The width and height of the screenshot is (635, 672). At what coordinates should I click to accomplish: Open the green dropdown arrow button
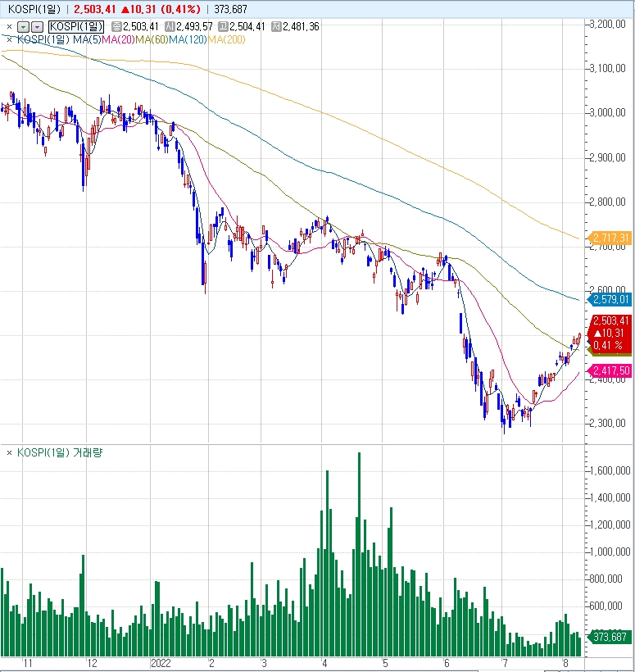[x=23, y=27]
